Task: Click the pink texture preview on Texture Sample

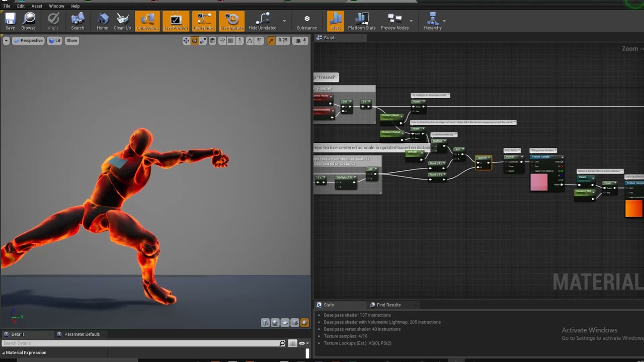Action: (x=539, y=183)
